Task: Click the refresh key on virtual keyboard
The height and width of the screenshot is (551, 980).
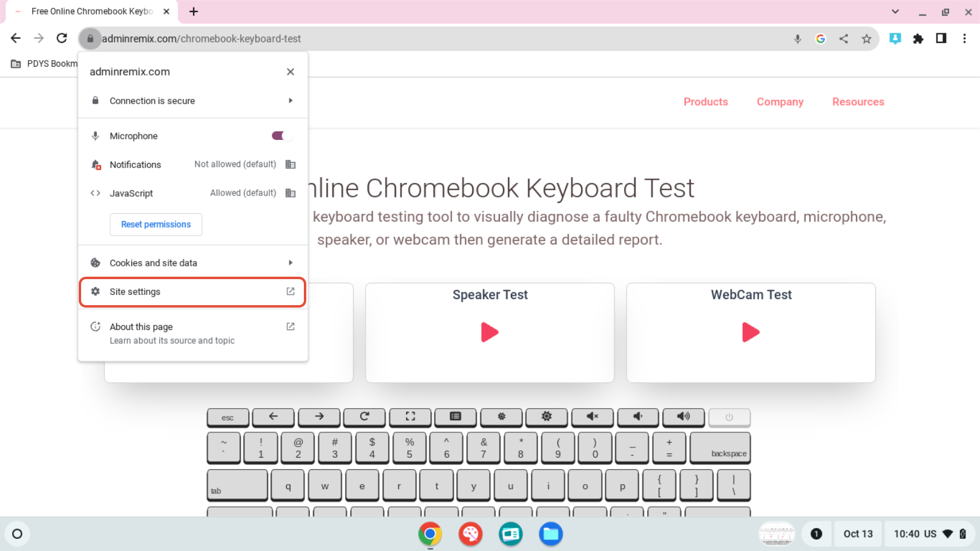Action: click(364, 417)
